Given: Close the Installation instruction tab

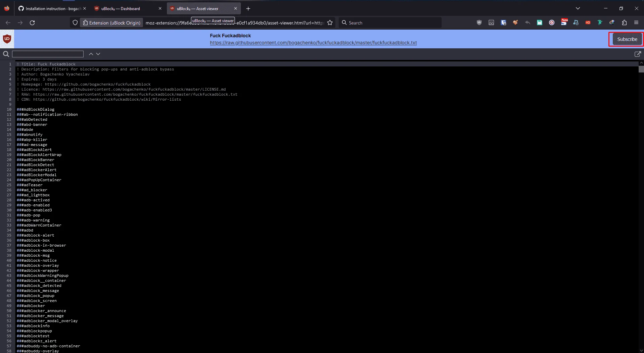Looking at the screenshot, I should click(85, 8).
